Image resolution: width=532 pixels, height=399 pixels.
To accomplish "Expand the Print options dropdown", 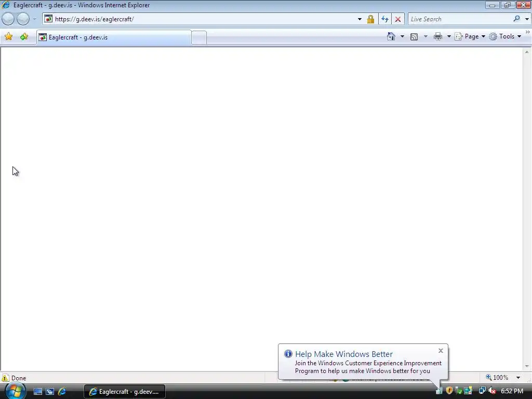I will point(449,36).
